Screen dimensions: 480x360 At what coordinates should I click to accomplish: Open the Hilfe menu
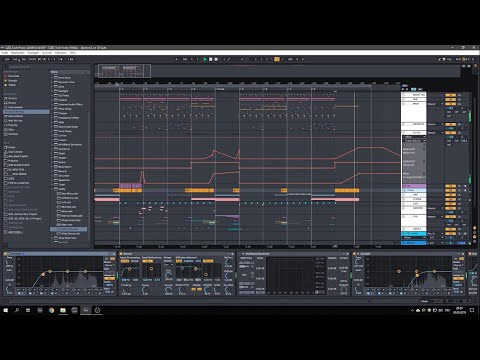tap(73, 52)
